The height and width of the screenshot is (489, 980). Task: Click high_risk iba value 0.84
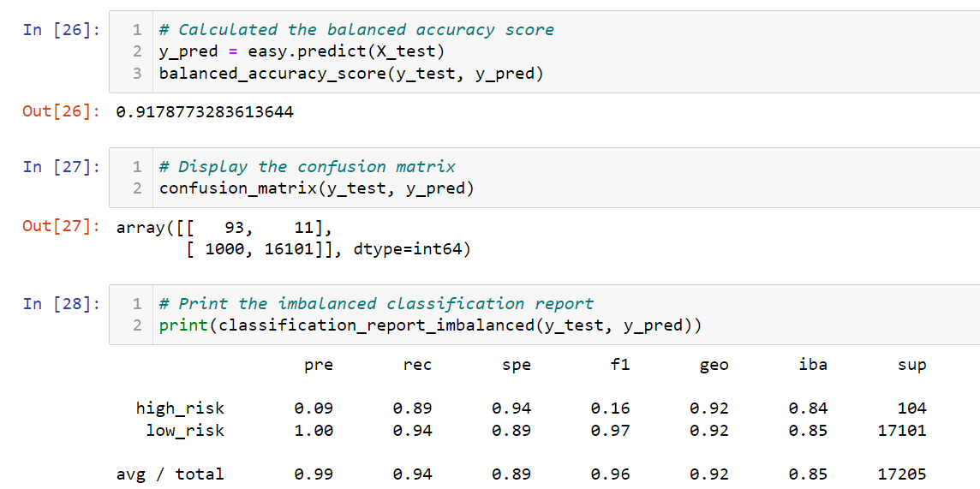click(x=808, y=408)
